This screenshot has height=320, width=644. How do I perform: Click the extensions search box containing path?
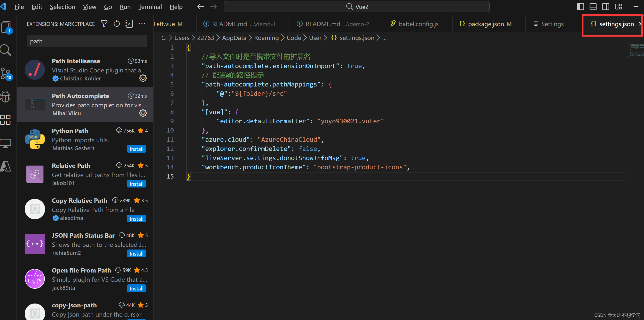[x=87, y=41]
